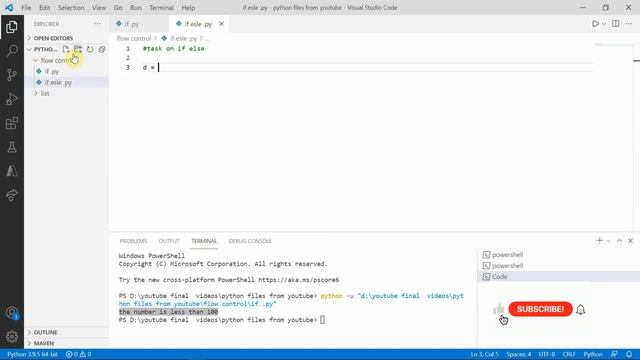Open the Explorer view in activity bar
This screenshot has height=360, width=640.
pyautogui.click(x=12, y=27)
